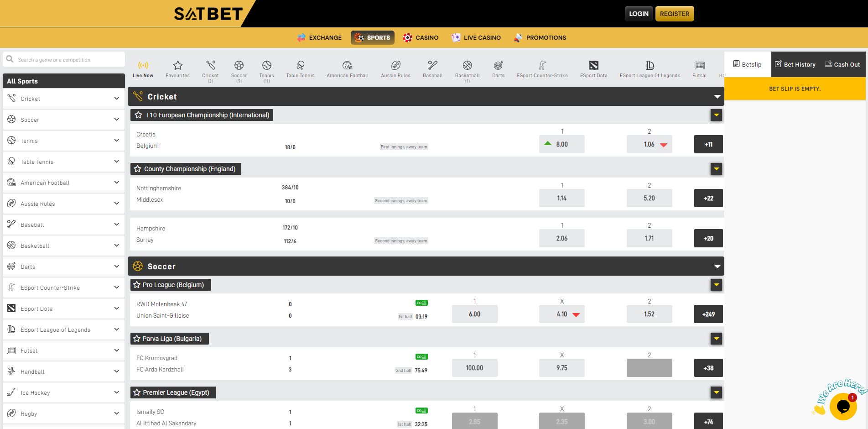Screen dimensions: 868x429
Task: Open cash-out icon for Ismaily SC match
Action: pyautogui.click(x=421, y=410)
